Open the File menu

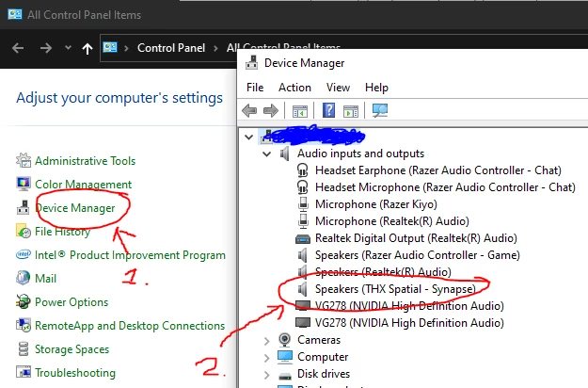point(255,88)
